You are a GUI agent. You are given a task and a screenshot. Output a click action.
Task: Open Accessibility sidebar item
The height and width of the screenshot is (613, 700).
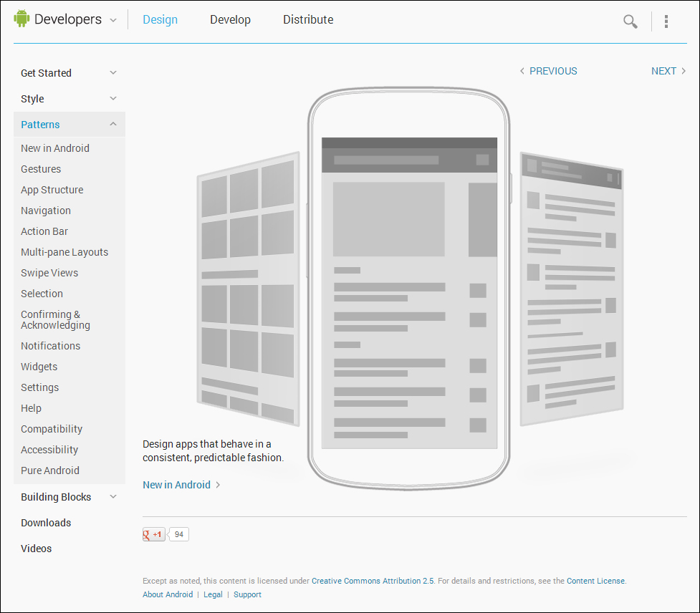[x=49, y=450]
